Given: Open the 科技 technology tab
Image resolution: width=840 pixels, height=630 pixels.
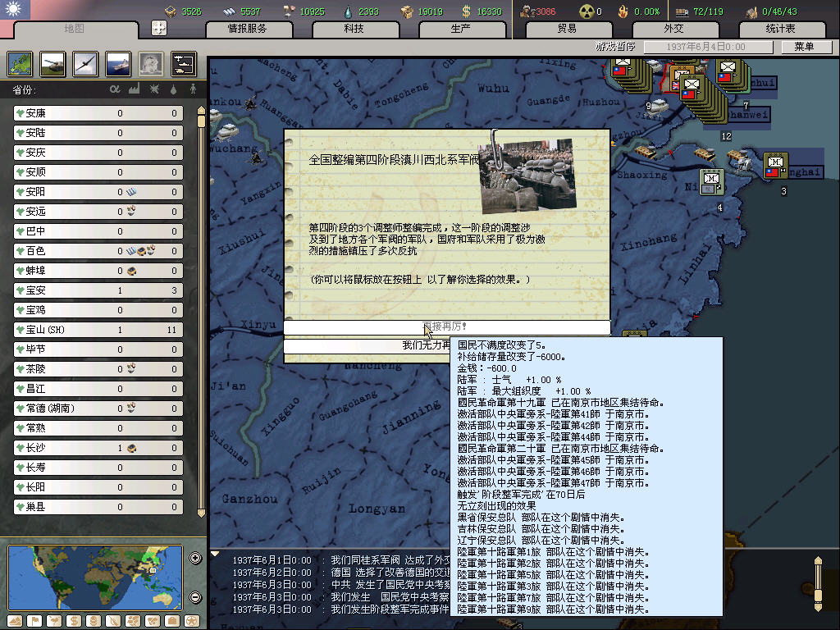Looking at the screenshot, I should 354,29.
